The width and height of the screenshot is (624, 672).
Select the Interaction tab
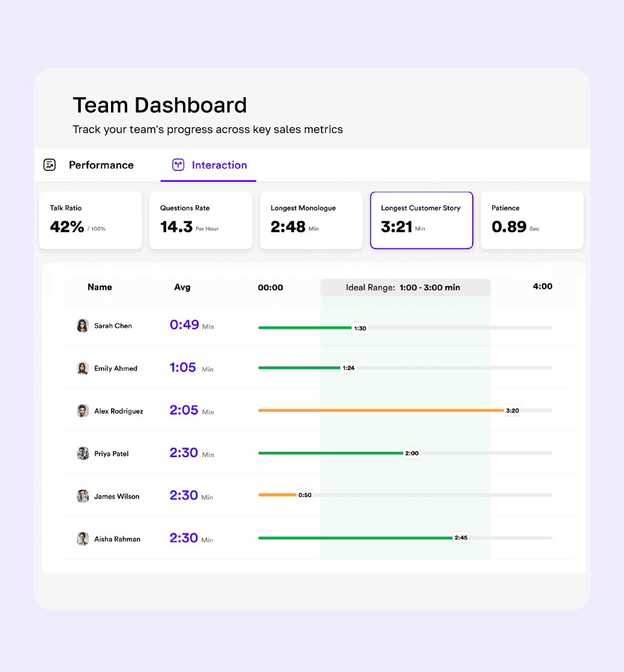pos(209,165)
